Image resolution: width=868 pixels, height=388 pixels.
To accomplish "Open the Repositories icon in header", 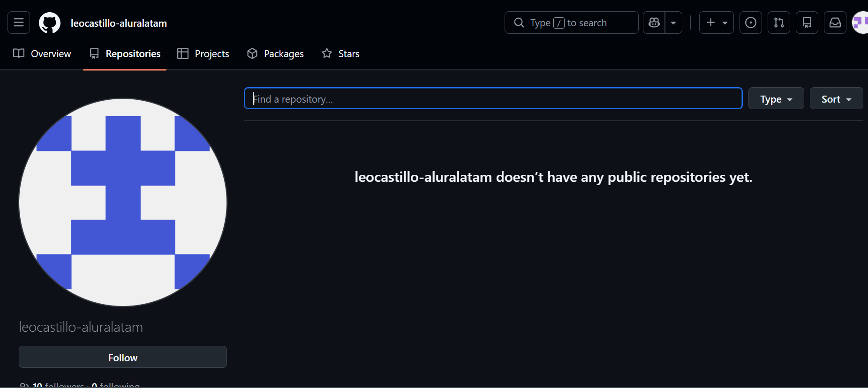I will (807, 22).
